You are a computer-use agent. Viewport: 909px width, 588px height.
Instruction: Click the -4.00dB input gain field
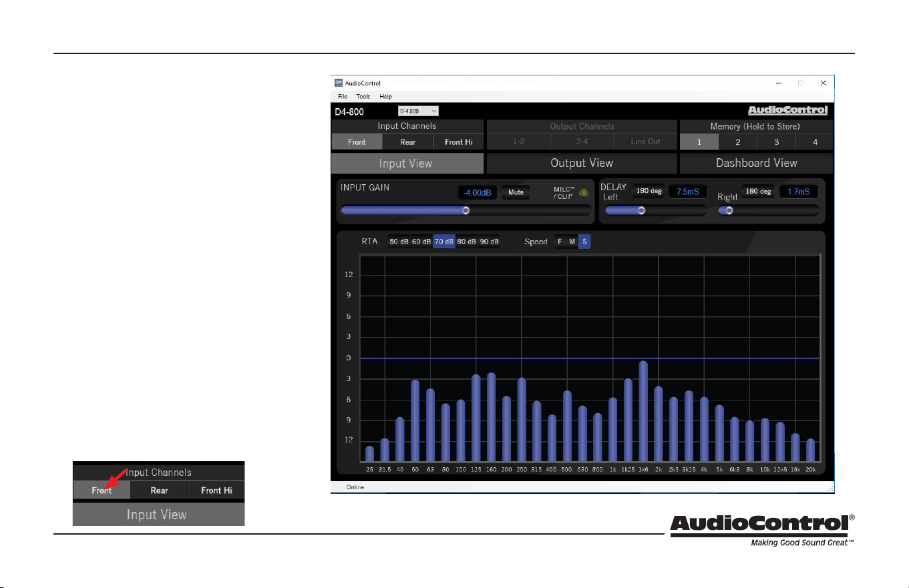coord(478,193)
